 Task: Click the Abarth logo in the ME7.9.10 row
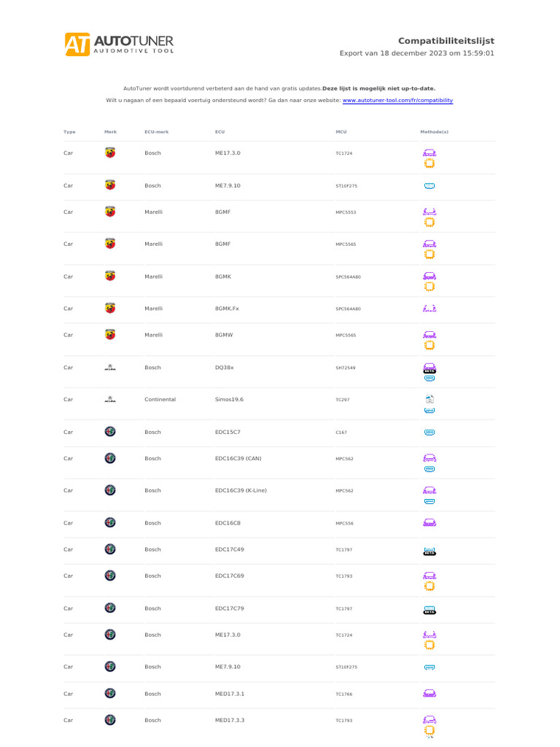110,185
